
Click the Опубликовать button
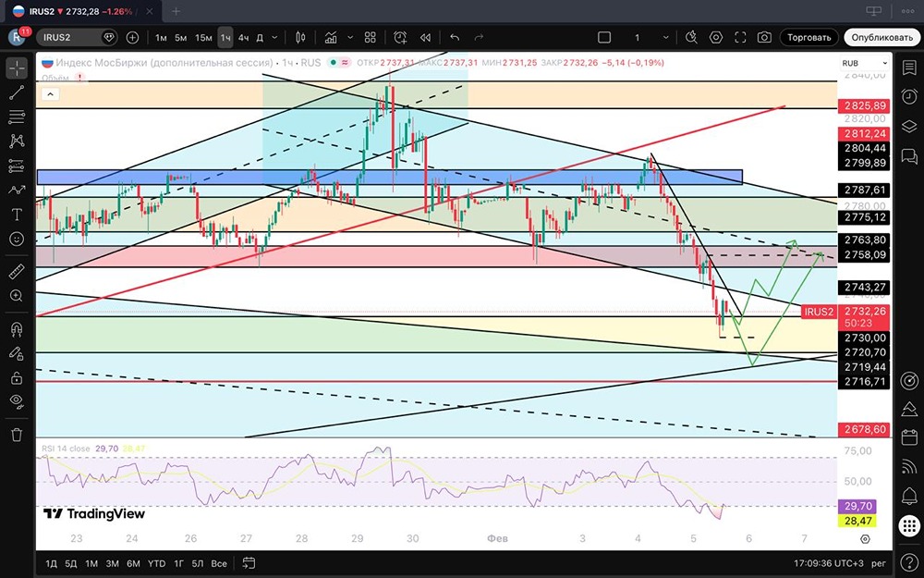(881, 37)
